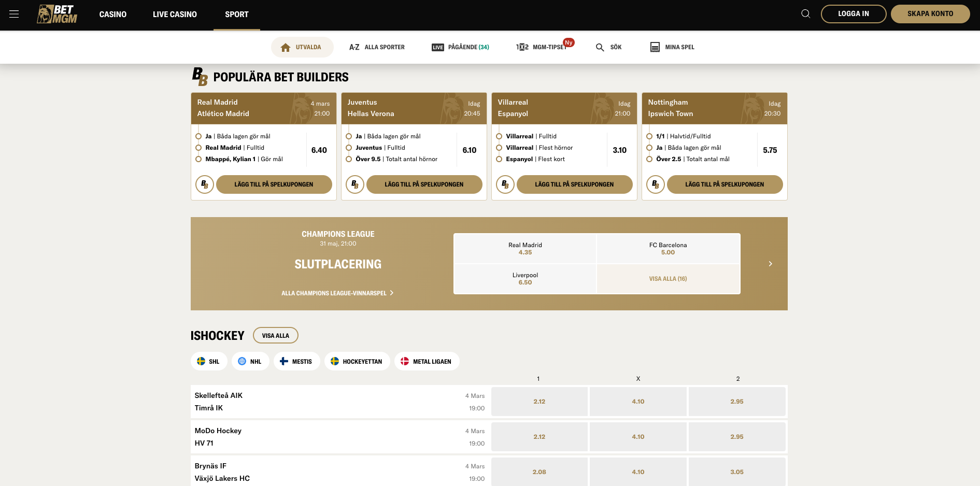
Task: Select odds 2.12 for MoDo Hockey win
Action: click(539, 437)
